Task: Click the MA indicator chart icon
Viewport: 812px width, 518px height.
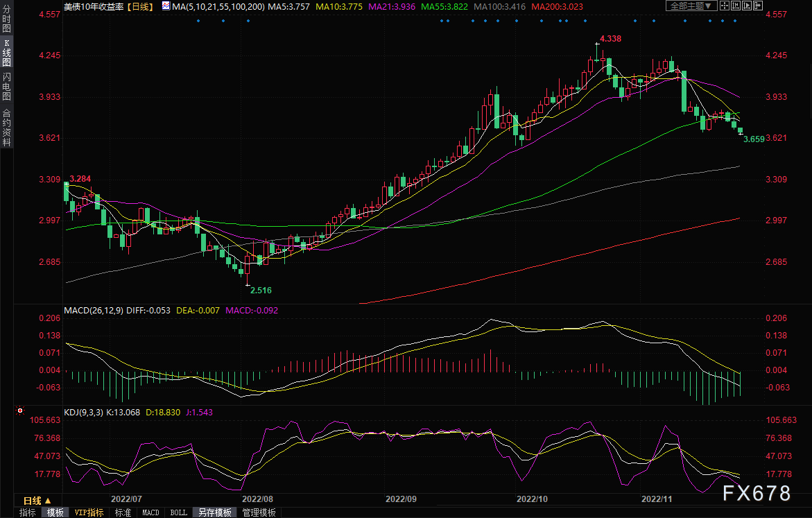Action: click(165, 6)
